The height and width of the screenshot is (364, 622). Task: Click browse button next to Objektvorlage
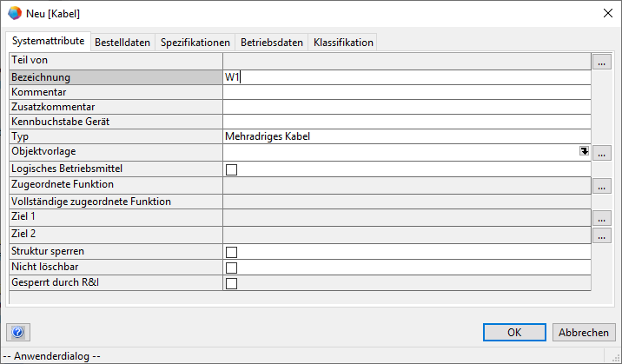pos(602,152)
